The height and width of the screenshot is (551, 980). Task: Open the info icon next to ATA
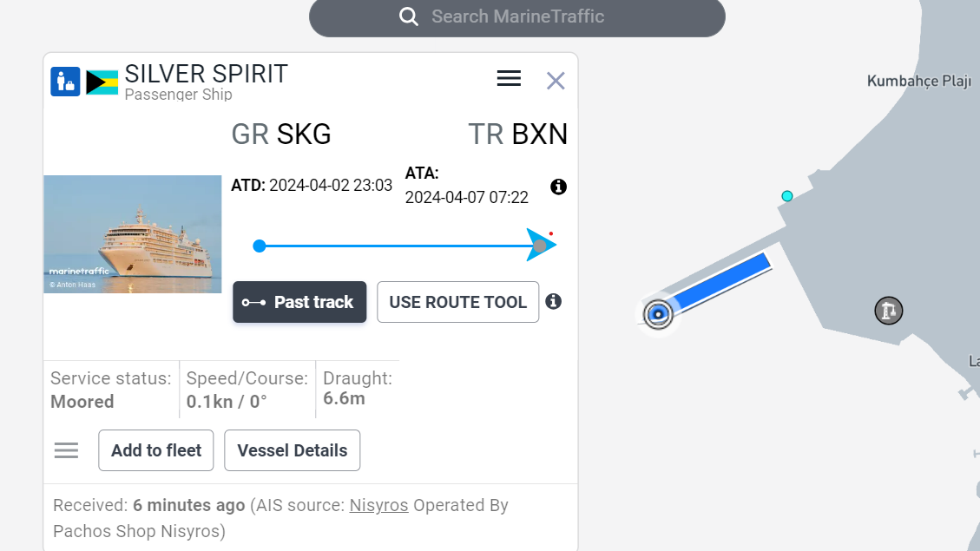pos(558,187)
